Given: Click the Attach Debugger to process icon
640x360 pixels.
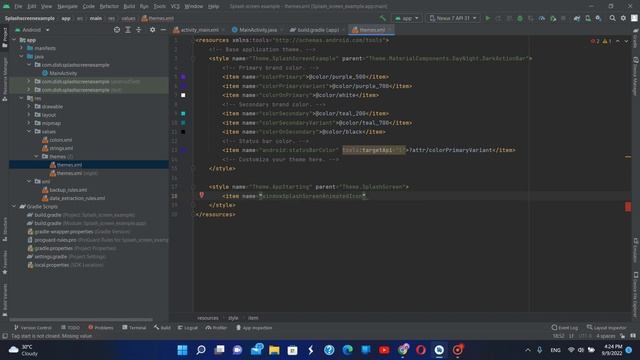Looking at the screenshot, I should click(553, 18).
